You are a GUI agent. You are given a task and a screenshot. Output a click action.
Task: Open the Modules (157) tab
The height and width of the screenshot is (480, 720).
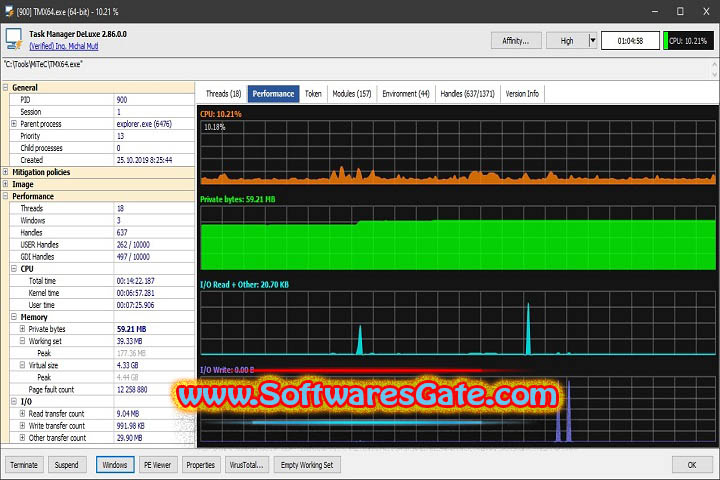click(x=351, y=94)
